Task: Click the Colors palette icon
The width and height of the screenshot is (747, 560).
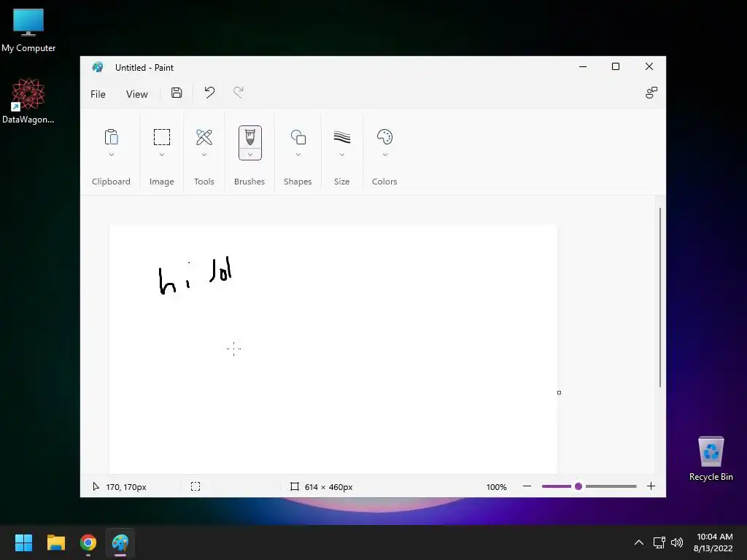Action: pos(385,137)
